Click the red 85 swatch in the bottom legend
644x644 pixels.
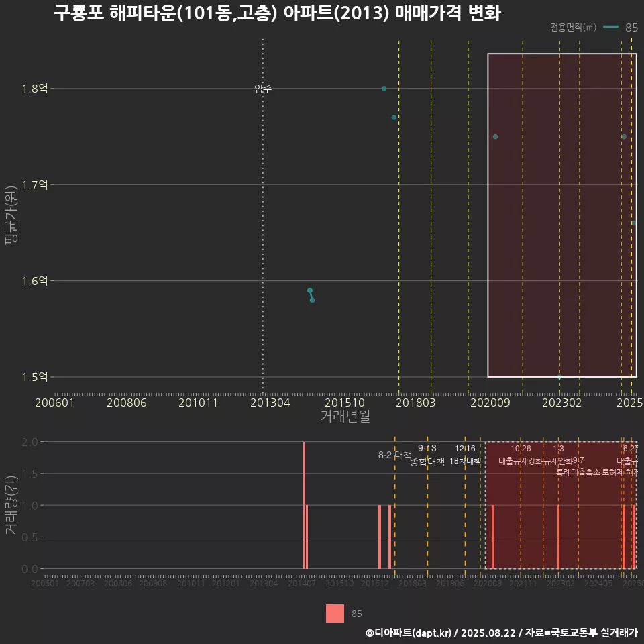pos(335,613)
